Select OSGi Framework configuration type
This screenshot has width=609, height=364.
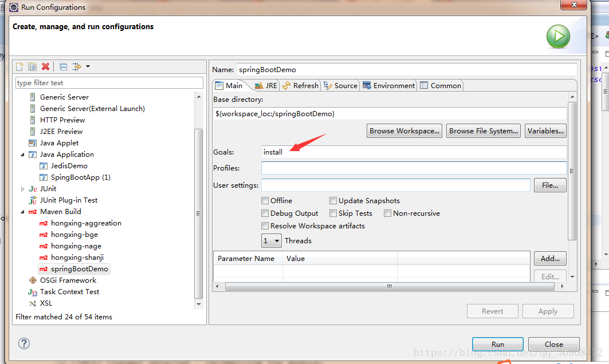point(68,280)
